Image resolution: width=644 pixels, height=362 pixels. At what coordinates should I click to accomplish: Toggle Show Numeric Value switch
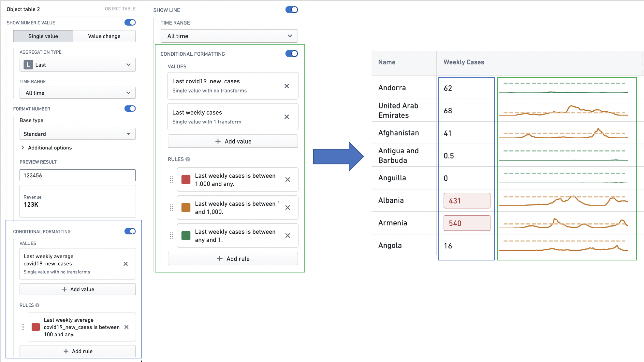130,22
